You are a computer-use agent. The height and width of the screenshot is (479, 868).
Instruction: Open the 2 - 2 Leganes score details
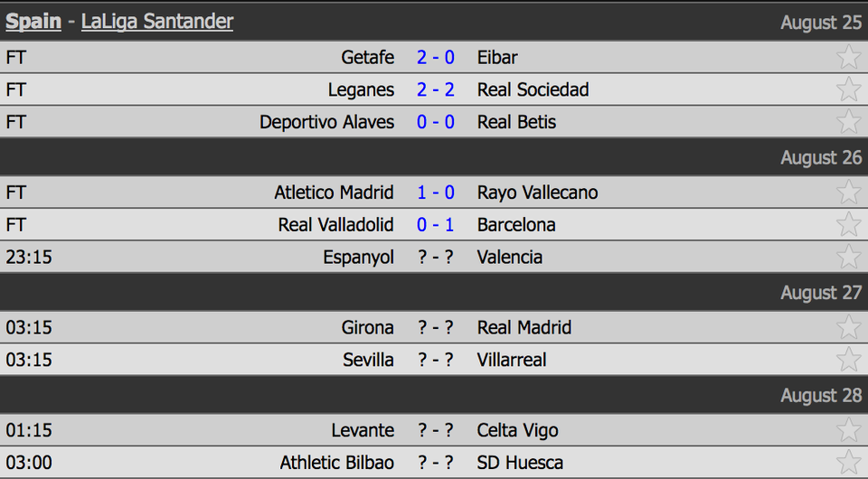(x=436, y=89)
